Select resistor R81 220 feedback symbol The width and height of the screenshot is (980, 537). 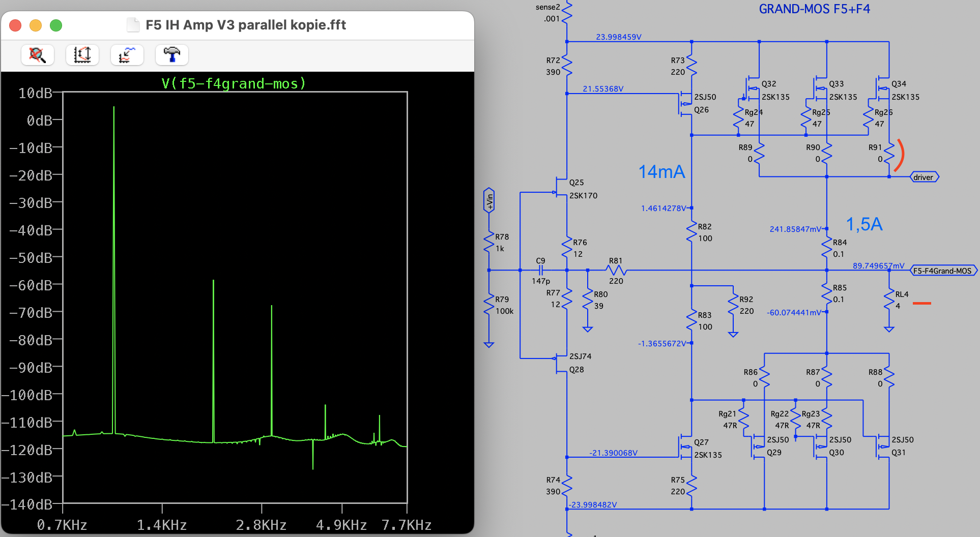point(616,270)
